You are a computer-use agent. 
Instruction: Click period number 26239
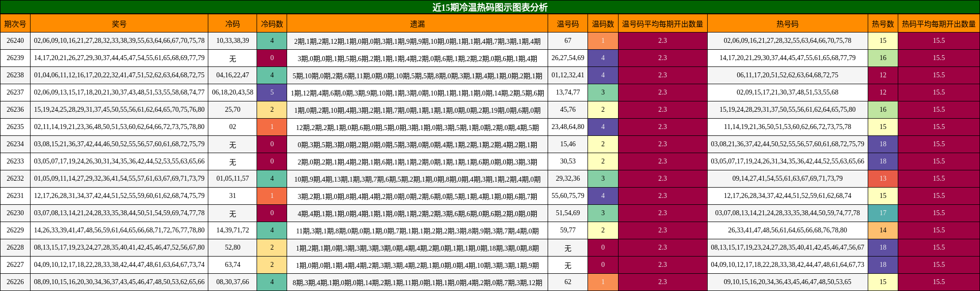tap(15, 58)
